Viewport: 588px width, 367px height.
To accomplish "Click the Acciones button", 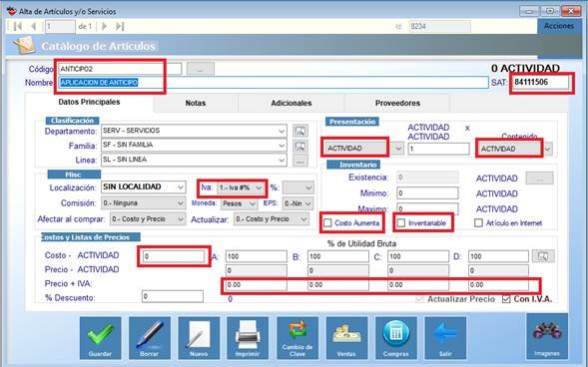I will click(x=559, y=26).
